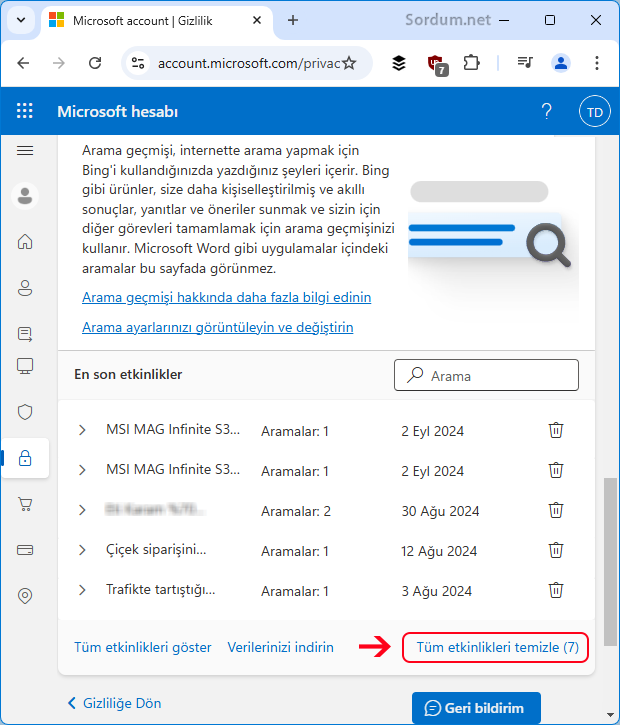
Task: Close the Microsoft account tab
Action: point(257,20)
